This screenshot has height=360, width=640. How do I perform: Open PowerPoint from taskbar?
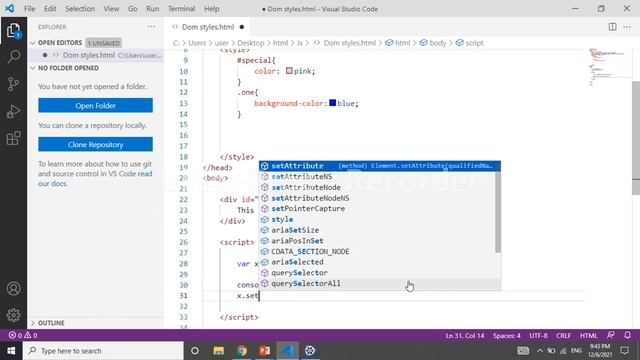(x=264, y=351)
